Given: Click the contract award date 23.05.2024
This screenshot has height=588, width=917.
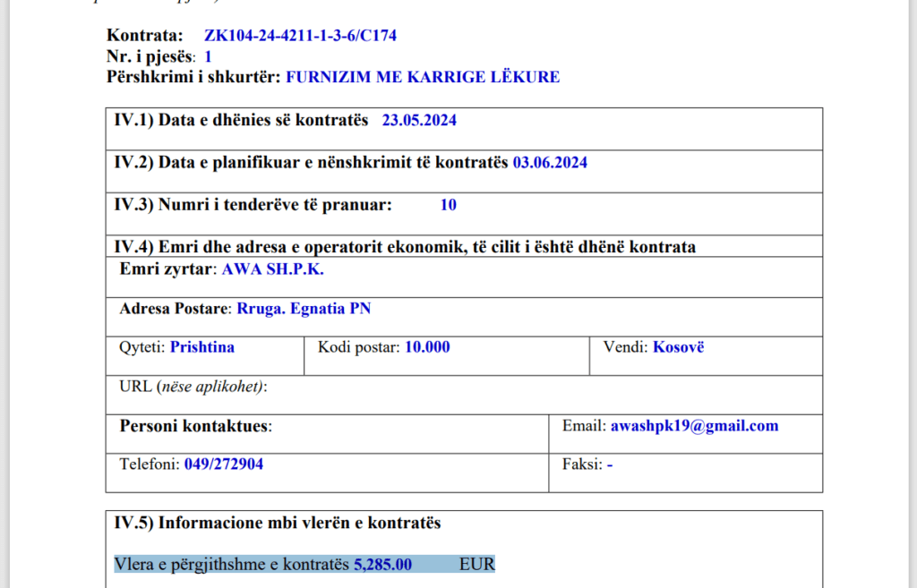Looking at the screenshot, I should pyautogui.click(x=419, y=120).
